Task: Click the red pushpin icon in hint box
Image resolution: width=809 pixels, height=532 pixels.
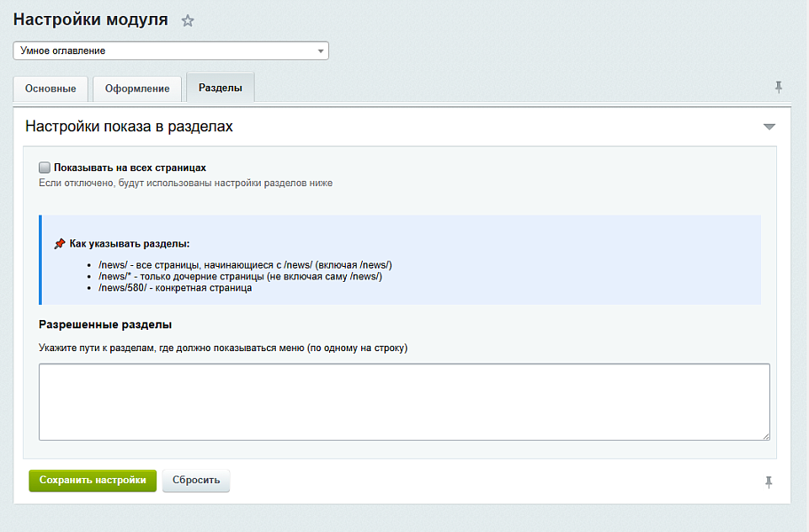Action: point(59,244)
